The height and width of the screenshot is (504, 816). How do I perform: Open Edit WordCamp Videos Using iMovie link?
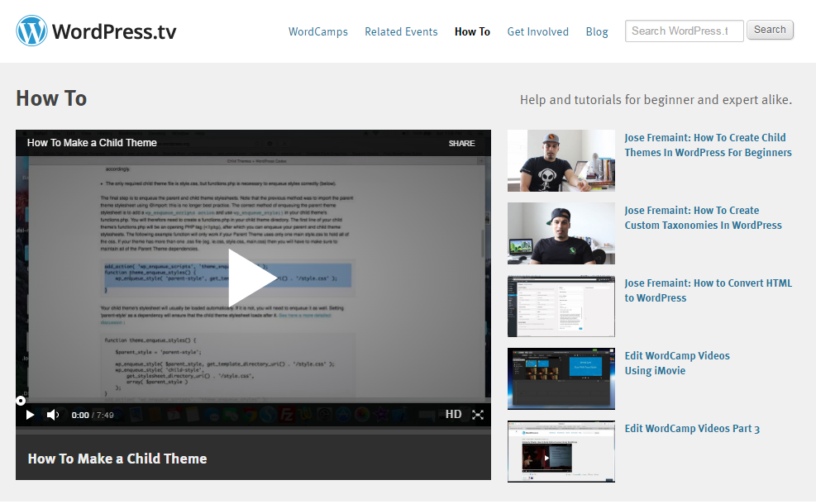pos(677,363)
